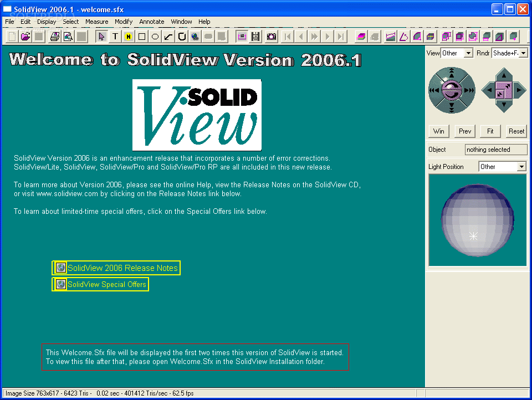The height and width of the screenshot is (400, 532).
Task: Toggle the magenta dimension ruler icon
Action: pos(242,37)
